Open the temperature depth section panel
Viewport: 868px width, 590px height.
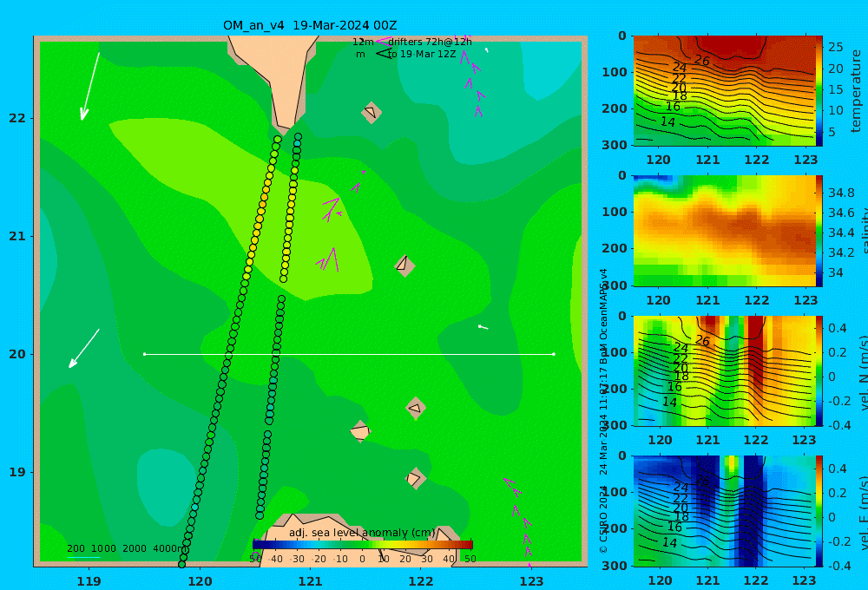[x=724, y=91]
